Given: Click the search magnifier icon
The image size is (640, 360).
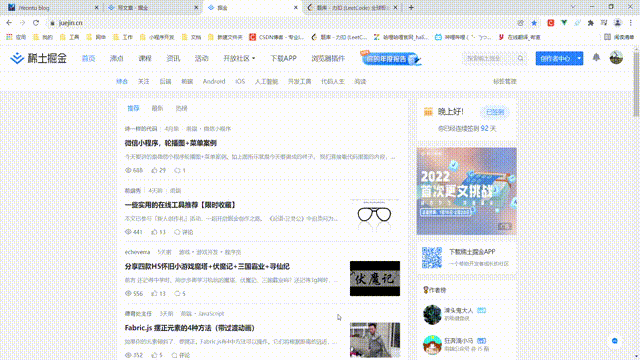Looking at the screenshot, I should pos(520,58).
